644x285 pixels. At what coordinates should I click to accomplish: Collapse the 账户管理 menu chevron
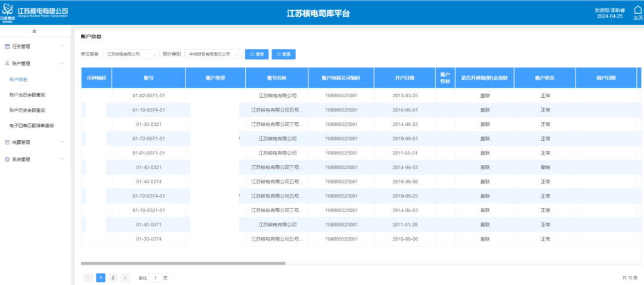click(62, 63)
